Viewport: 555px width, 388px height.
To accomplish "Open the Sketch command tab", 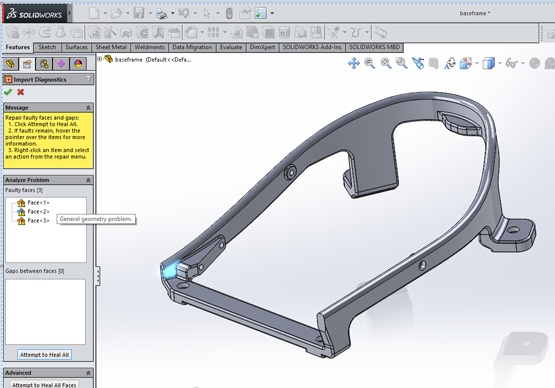I will tap(47, 47).
